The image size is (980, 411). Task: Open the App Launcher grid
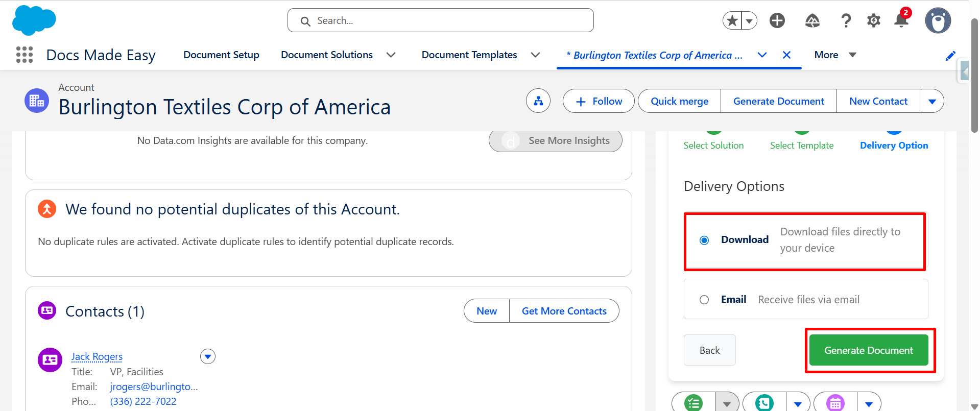click(25, 55)
